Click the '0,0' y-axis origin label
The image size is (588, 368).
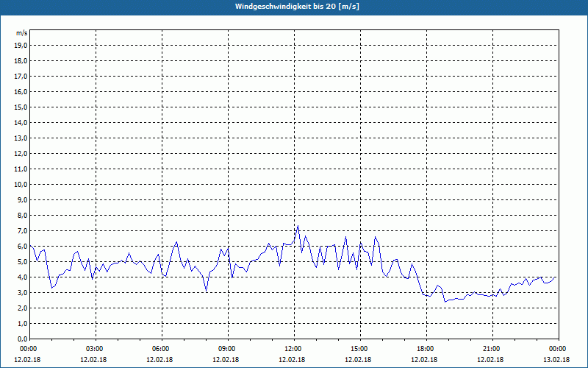(x=22, y=339)
